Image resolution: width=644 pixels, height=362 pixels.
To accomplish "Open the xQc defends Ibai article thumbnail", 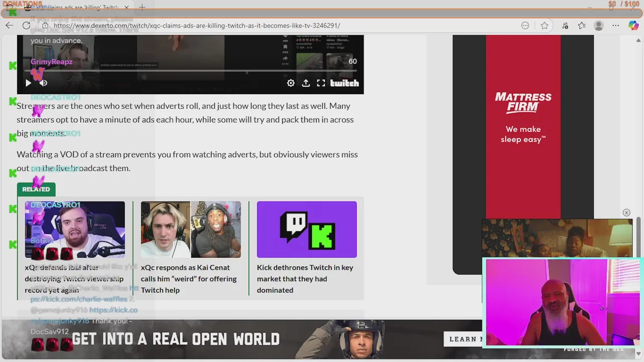I will (x=75, y=229).
